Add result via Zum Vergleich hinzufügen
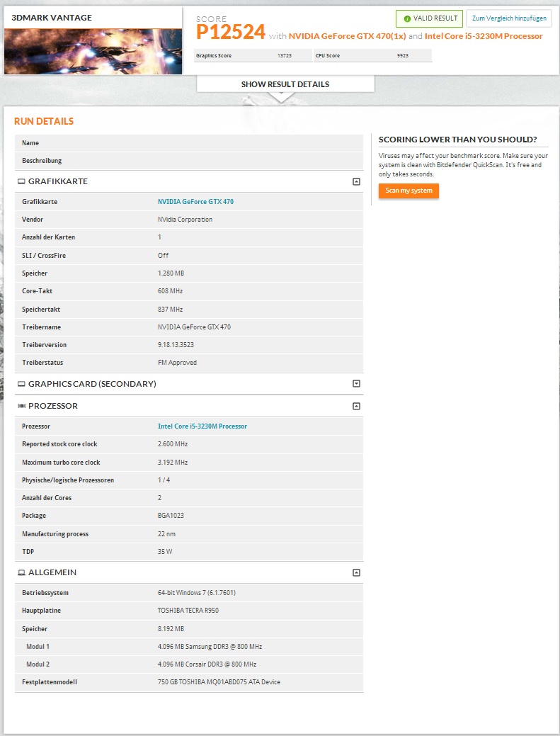The width and height of the screenshot is (560, 736). pos(509,19)
